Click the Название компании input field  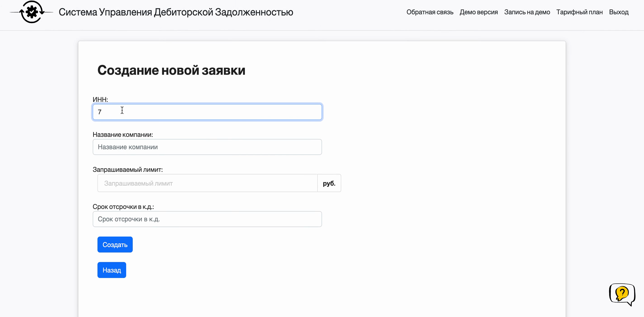pyautogui.click(x=207, y=147)
